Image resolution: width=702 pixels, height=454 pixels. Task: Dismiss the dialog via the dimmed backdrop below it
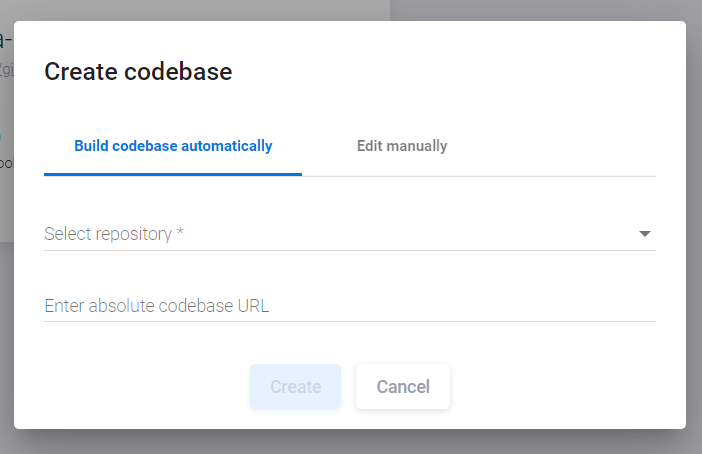[x=350, y=442]
